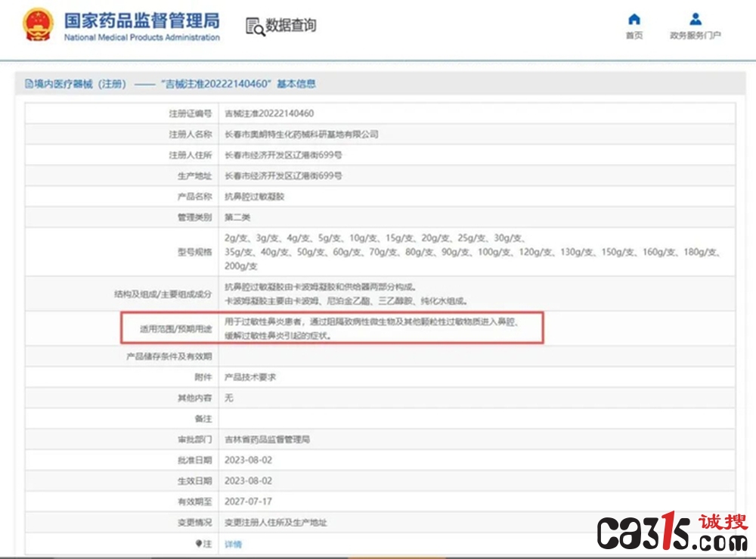This screenshot has width=756, height=559.
Task: Click the ca3ls.com 诚搜 watermark logo
Action: pos(673,531)
